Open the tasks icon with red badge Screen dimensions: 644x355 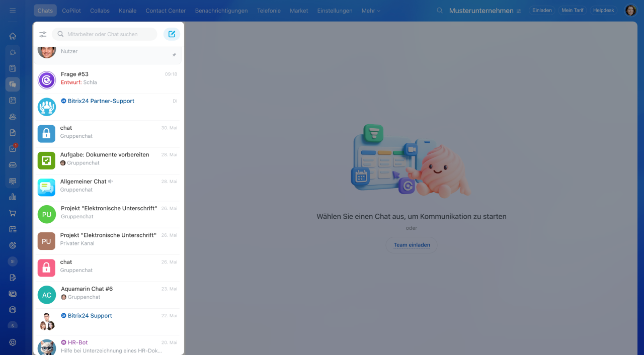pyautogui.click(x=13, y=149)
